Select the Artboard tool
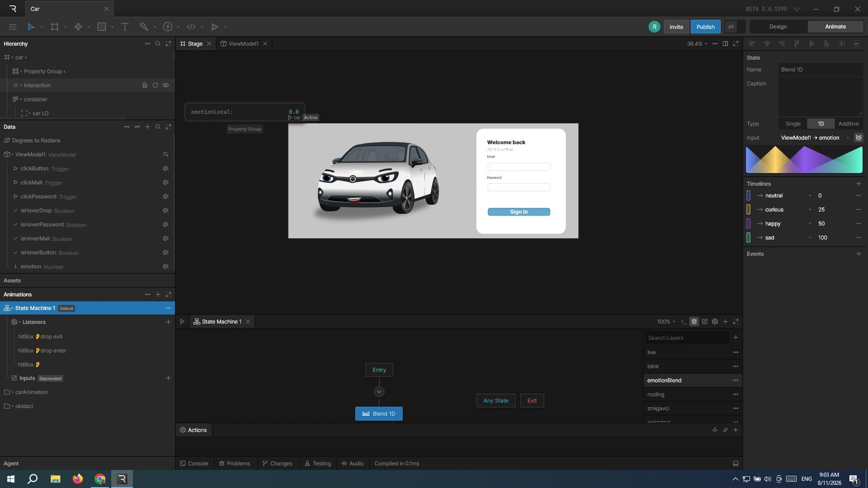Screen dimensions: 868x488 pos(55,27)
